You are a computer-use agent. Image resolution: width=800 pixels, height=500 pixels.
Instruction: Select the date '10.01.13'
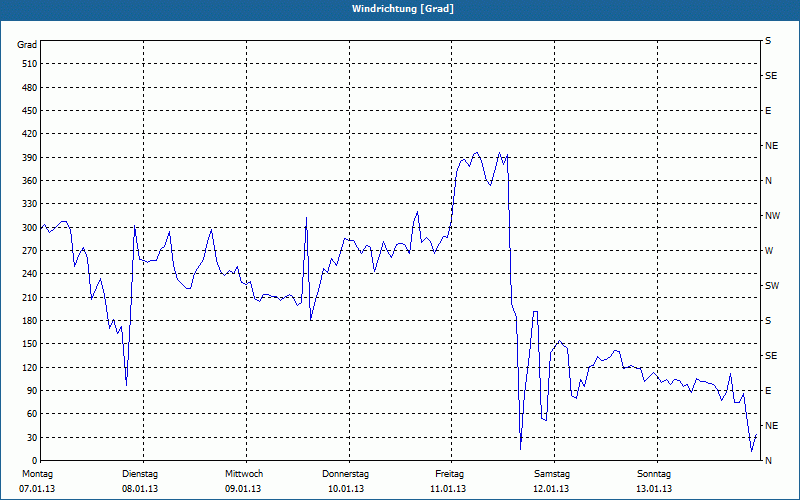pyautogui.click(x=346, y=489)
